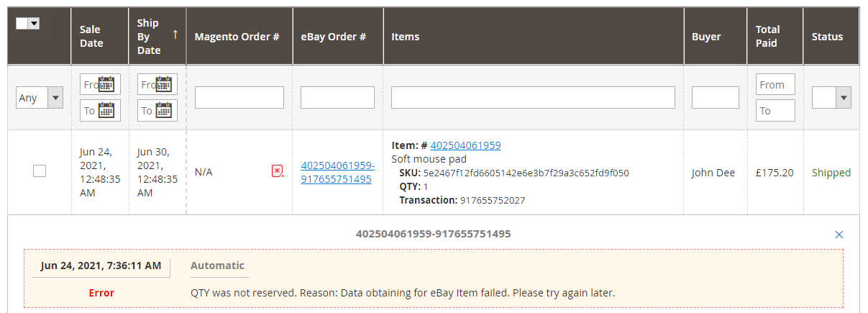Expand the Status filter dropdown
Image resolution: width=868 pixels, height=313 pixels.
coord(831,98)
